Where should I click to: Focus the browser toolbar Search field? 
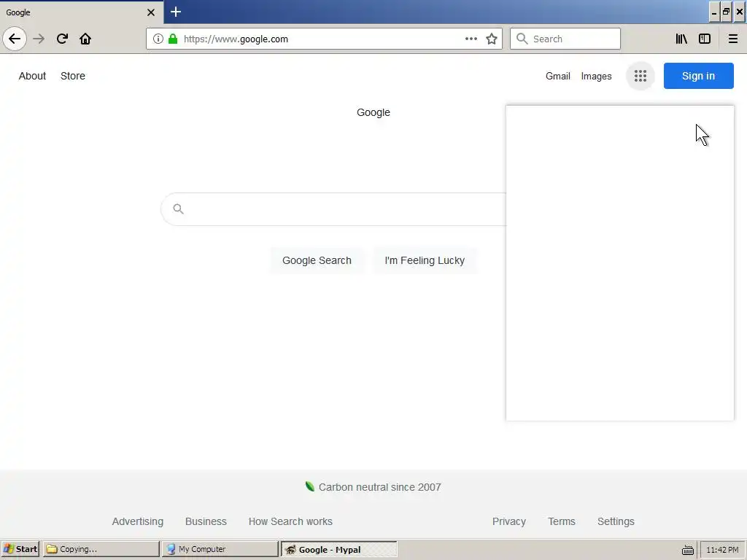pos(565,39)
